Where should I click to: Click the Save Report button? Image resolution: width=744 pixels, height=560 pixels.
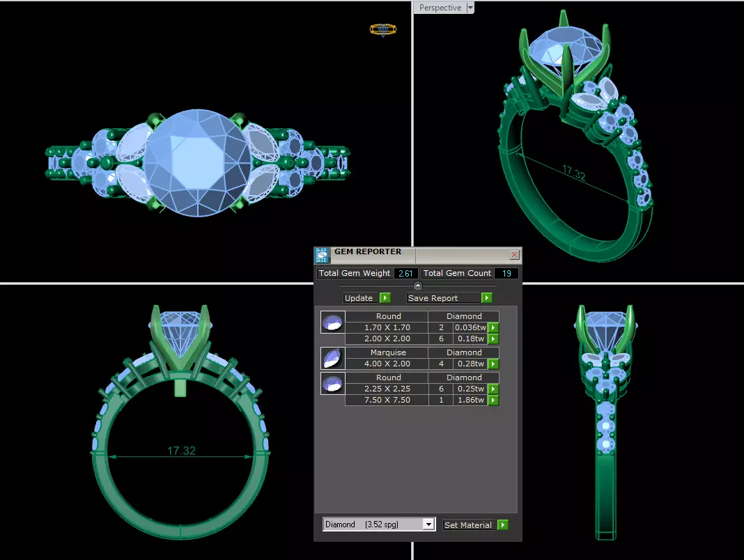[x=444, y=298]
